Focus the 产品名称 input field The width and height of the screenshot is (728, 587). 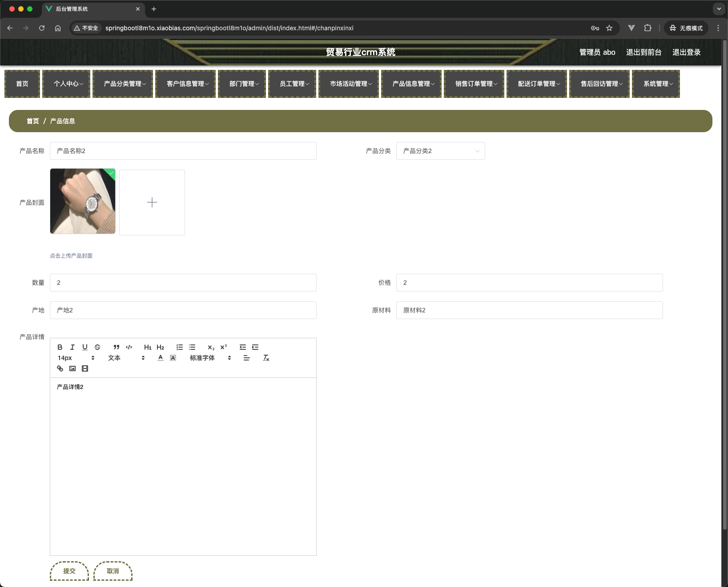pos(183,151)
